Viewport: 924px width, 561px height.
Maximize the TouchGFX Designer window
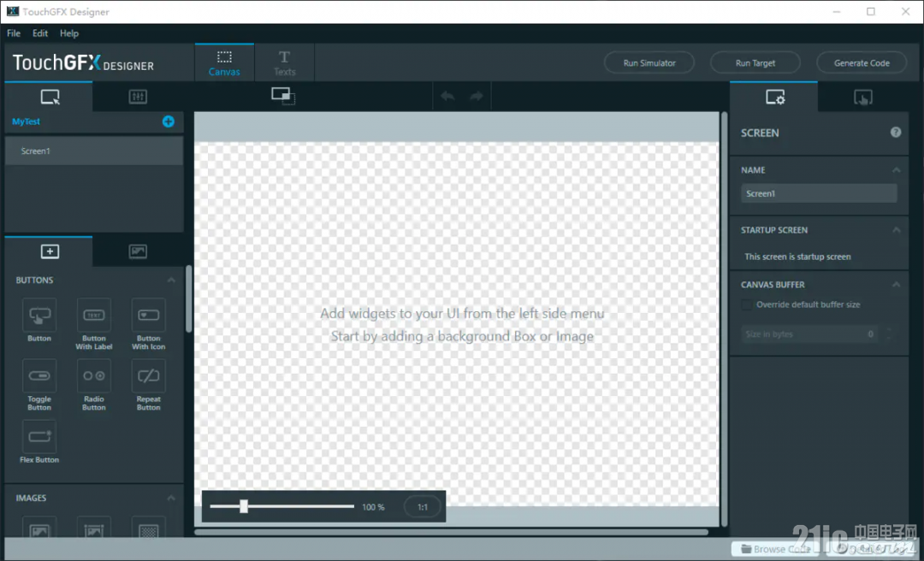(x=871, y=12)
